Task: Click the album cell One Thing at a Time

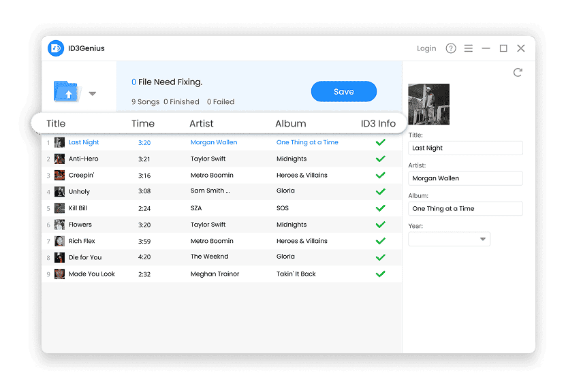Action: (307, 142)
